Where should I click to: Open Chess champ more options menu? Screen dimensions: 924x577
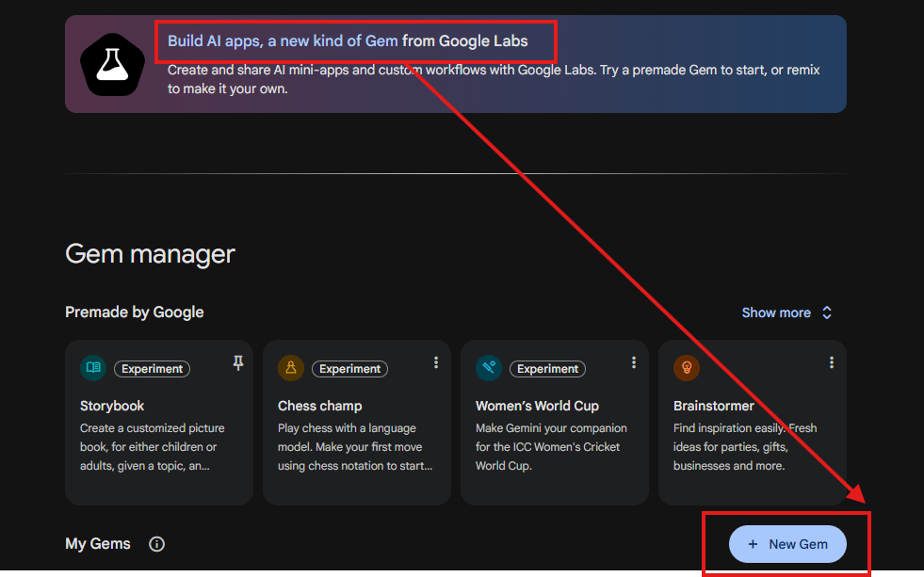tap(436, 362)
